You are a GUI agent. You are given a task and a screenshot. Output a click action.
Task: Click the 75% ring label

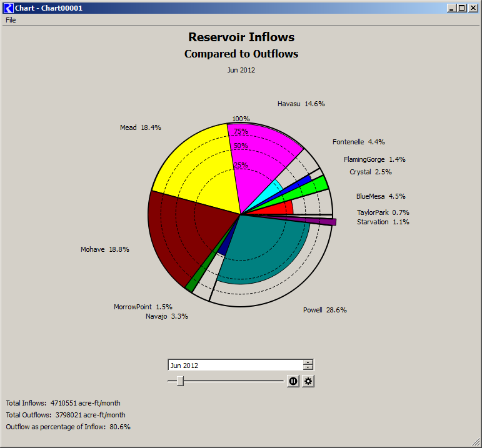click(x=241, y=131)
